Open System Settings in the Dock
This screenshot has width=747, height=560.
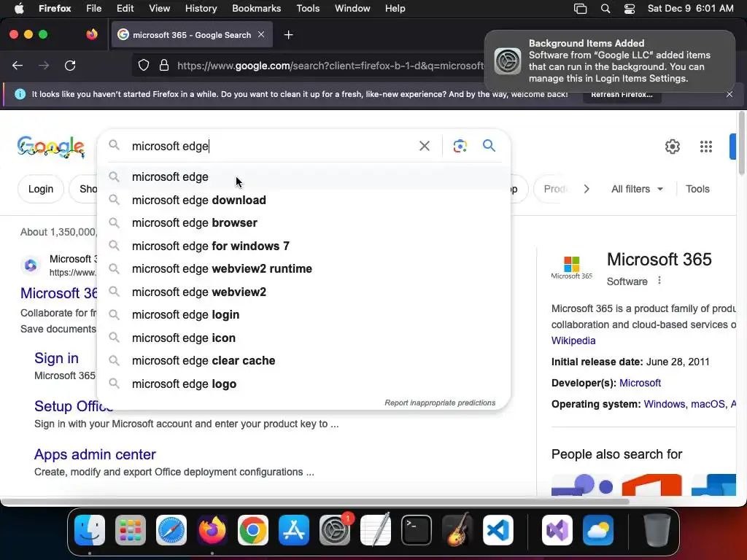click(x=335, y=530)
